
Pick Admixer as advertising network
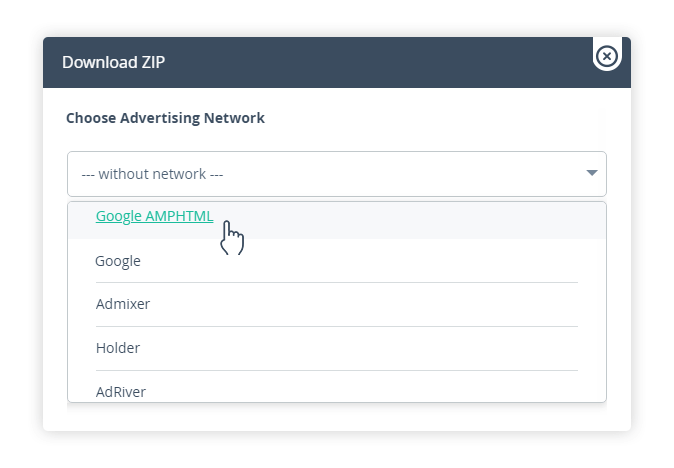tap(337, 304)
